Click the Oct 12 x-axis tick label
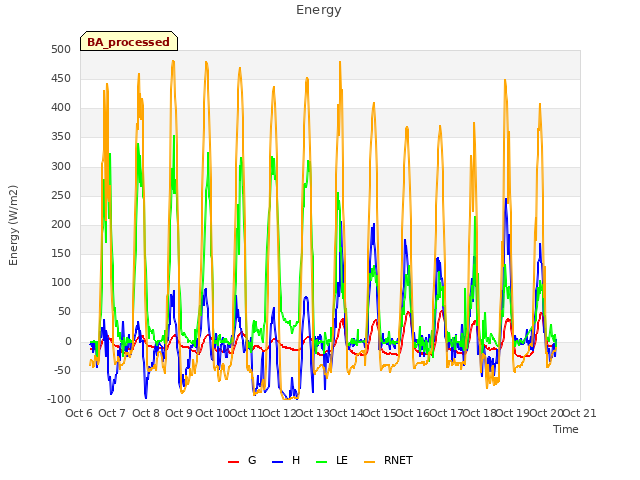640x480 pixels. (279, 413)
